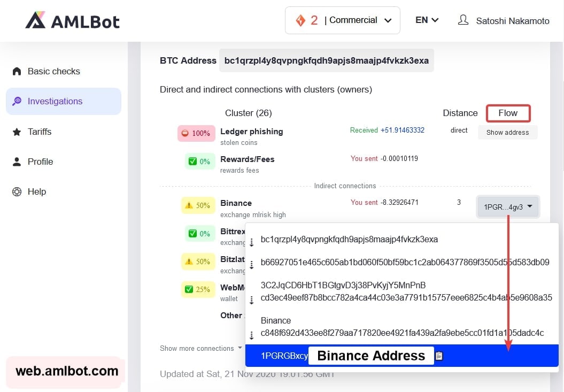Click the Ledger phishing cluster name
The width and height of the screenshot is (564, 392).
[252, 132]
